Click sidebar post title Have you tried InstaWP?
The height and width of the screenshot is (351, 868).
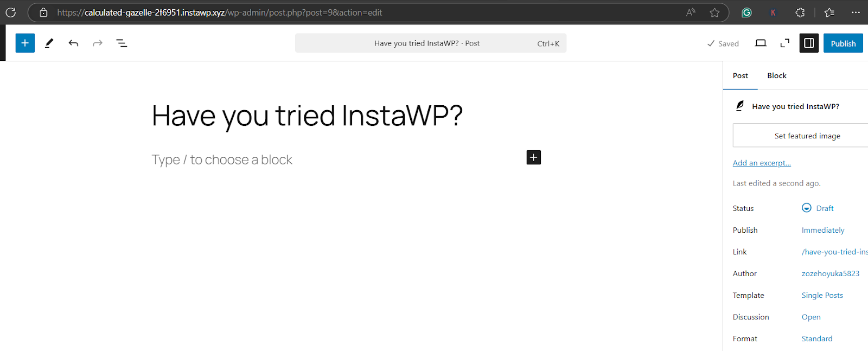tap(795, 106)
